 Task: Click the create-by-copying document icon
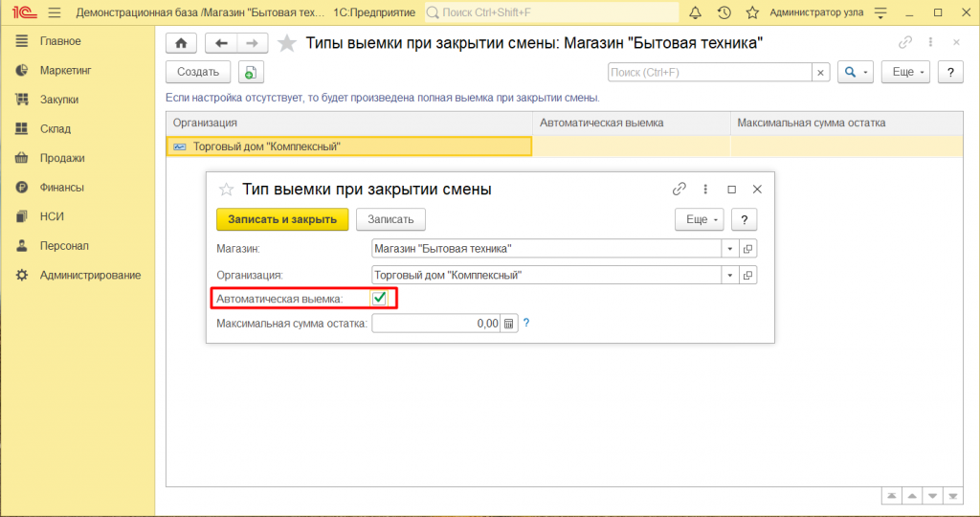coord(251,73)
